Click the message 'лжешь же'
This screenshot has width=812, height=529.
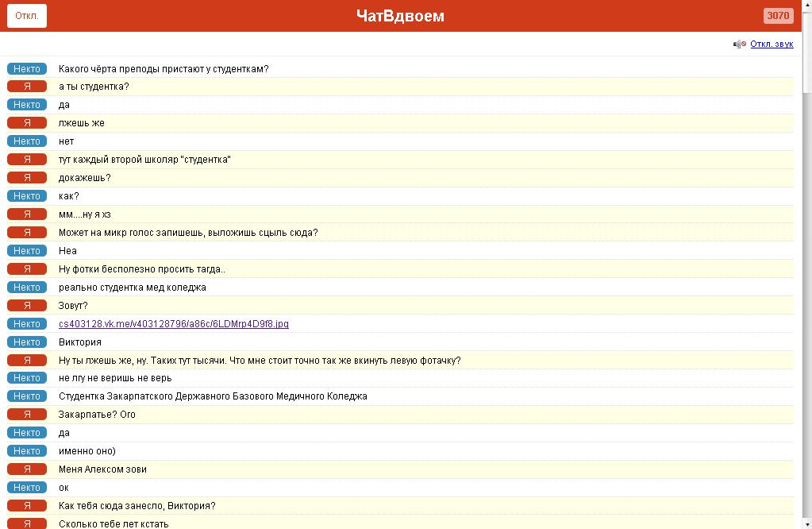[x=81, y=123]
